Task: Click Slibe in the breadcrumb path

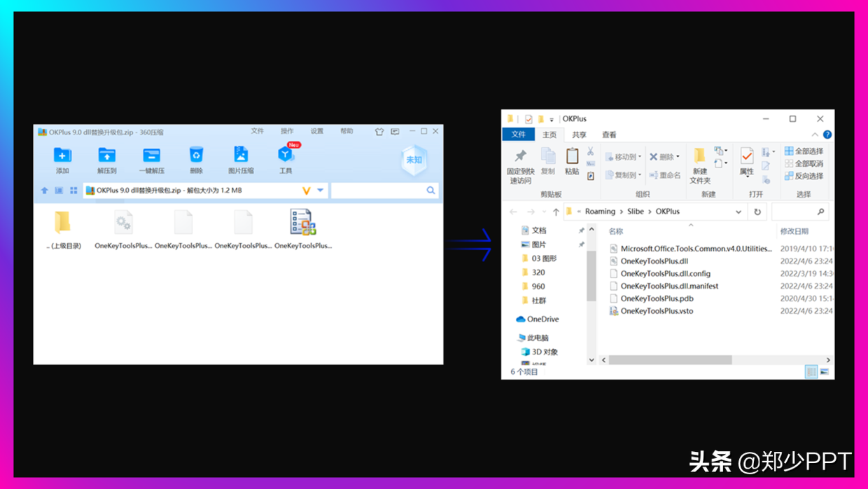Action: (636, 212)
